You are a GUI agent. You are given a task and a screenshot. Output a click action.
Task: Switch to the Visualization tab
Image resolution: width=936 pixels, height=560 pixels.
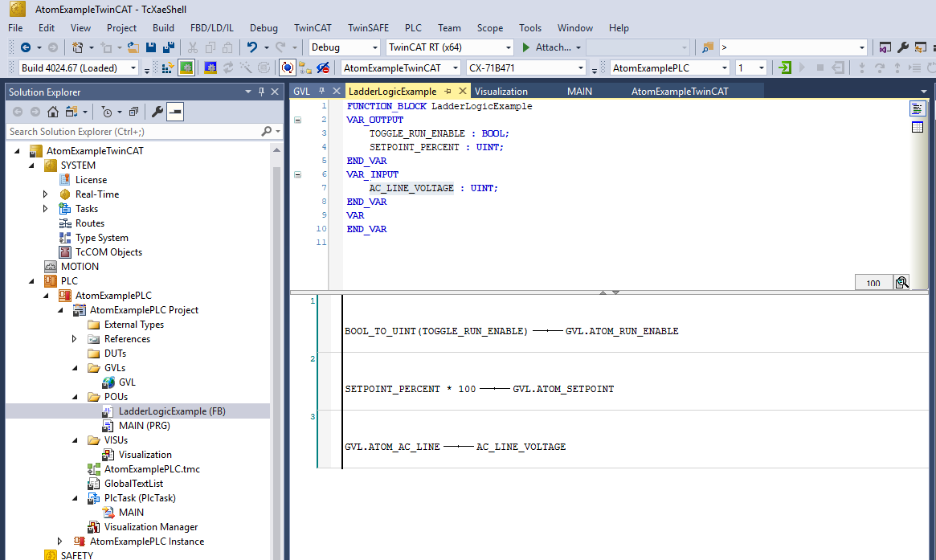tap(501, 91)
